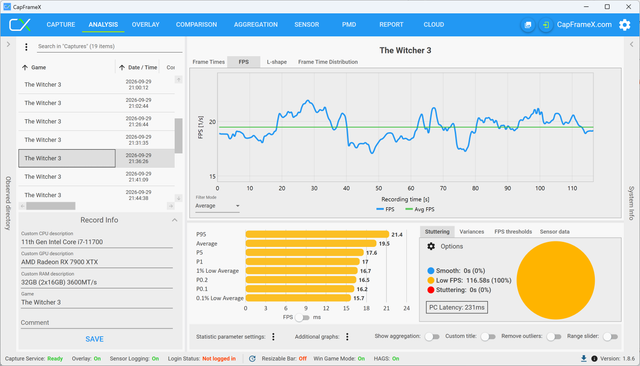Select the 21:00:12 Witcher 3 capture

[96, 84]
